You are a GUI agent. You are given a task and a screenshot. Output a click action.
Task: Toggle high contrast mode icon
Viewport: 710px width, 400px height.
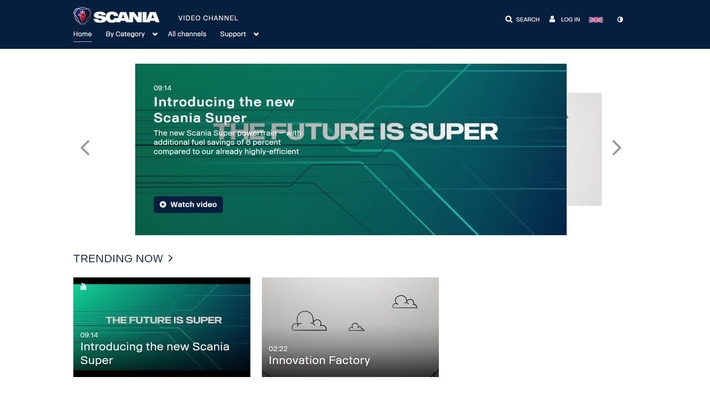click(x=620, y=19)
